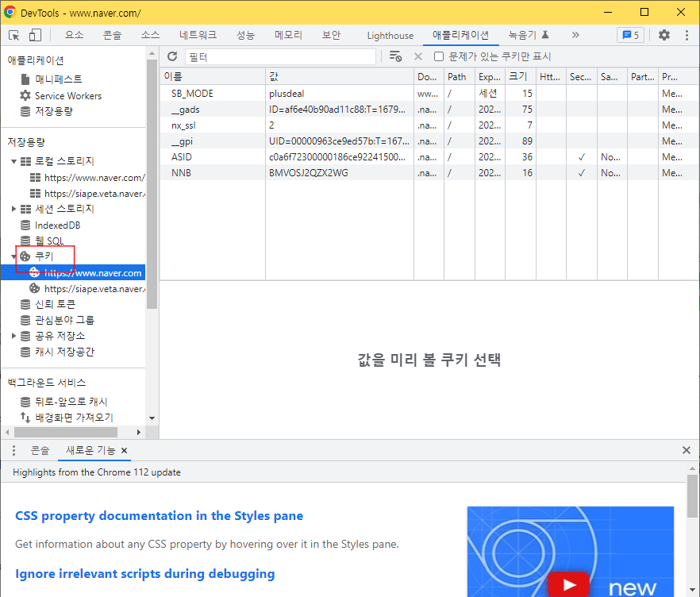Toggle the device toolbar icon

(35, 35)
